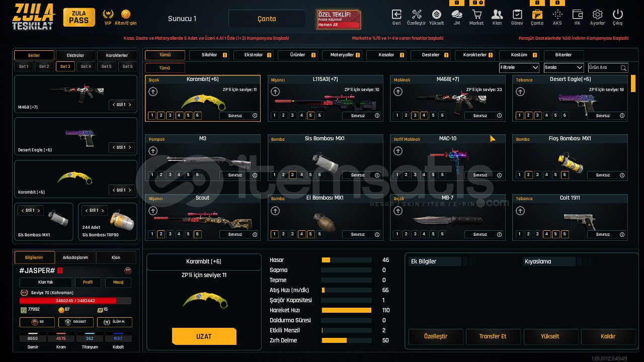
Task: Toggle set slot 6 on the Scout card
Action: tap(197, 234)
